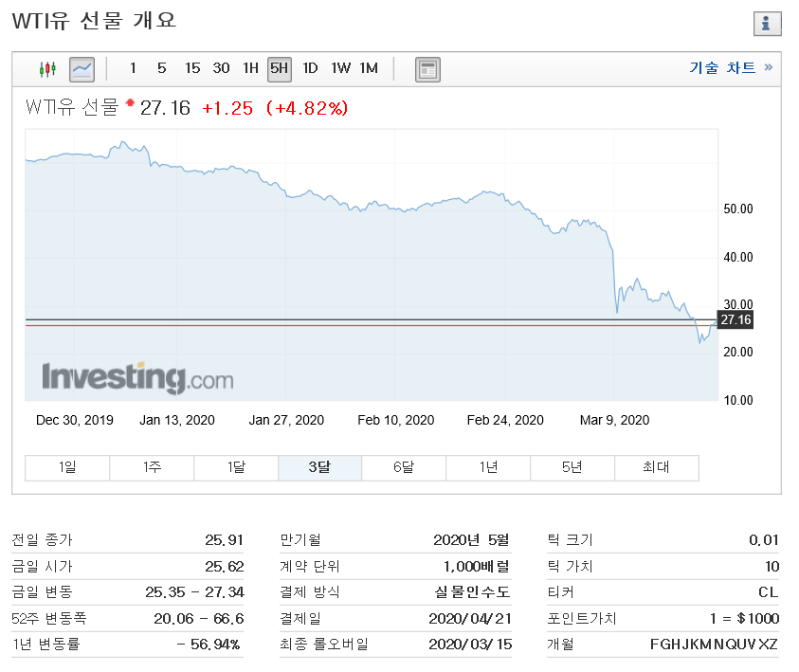Open the multi-chart layout icon
Image resolution: width=799 pixels, height=672 pixels.
pos(427,68)
